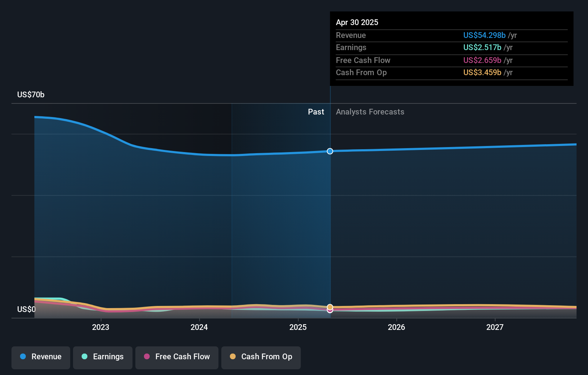588x375 pixels.
Task: Toggle the Cash From Op legend button
Action: (x=261, y=357)
